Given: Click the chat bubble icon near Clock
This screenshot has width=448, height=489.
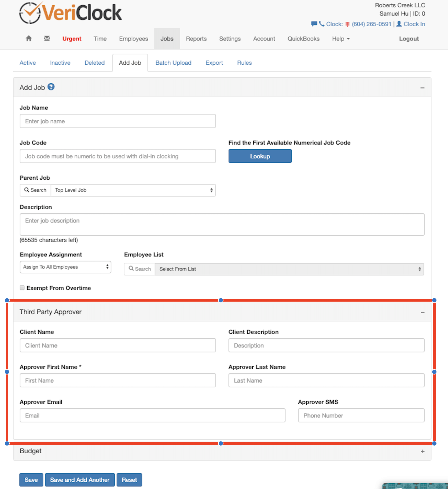Looking at the screenshot, I should point(314,24).
